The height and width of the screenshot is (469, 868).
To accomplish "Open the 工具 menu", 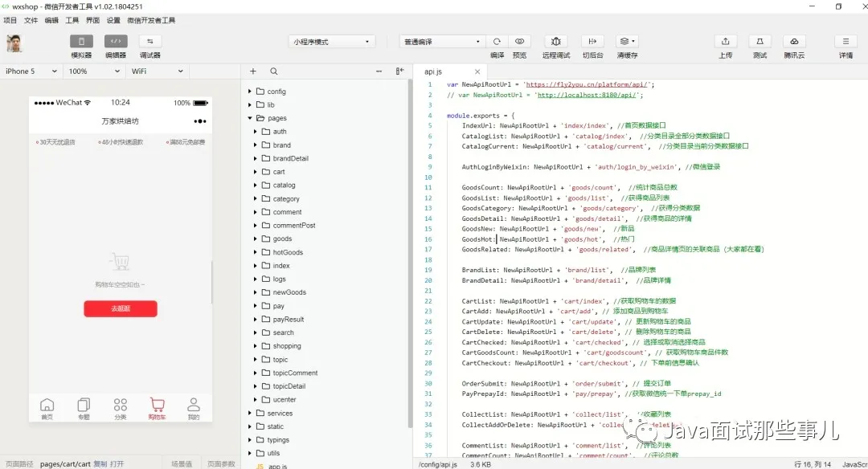I will pyautogui.click(x=72, y=20).
